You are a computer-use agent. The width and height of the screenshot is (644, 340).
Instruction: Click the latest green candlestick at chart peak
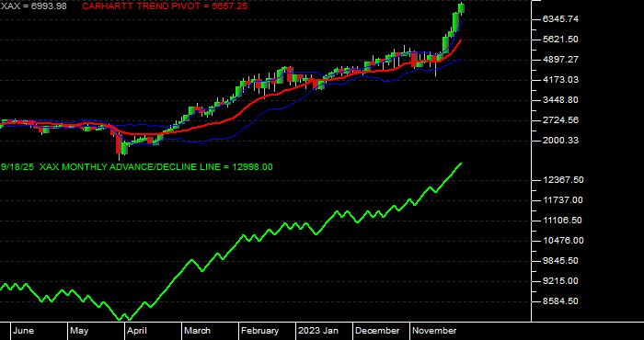coord(461,8)
